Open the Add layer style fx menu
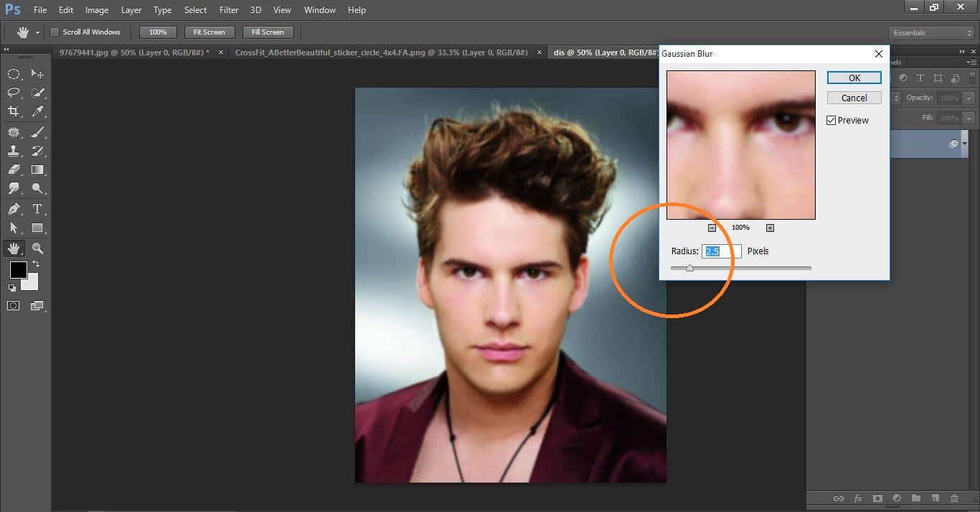 (858, 498)
